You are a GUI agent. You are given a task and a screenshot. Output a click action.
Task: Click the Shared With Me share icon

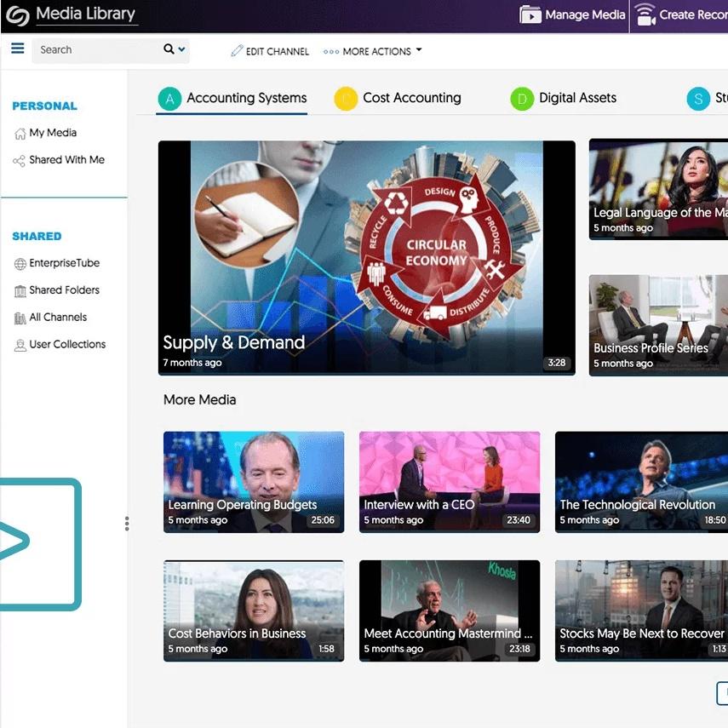pos(20,161)
